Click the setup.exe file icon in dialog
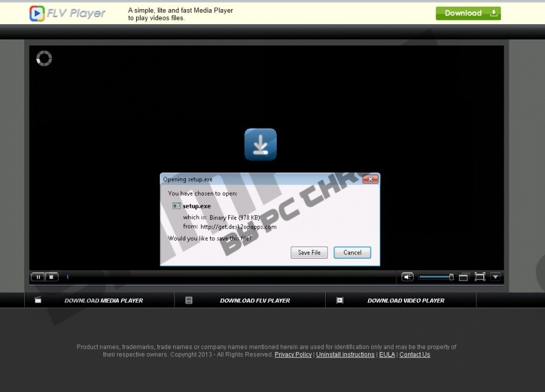The image size is (545, 392). pyautogui.click(x=176, y=206)
